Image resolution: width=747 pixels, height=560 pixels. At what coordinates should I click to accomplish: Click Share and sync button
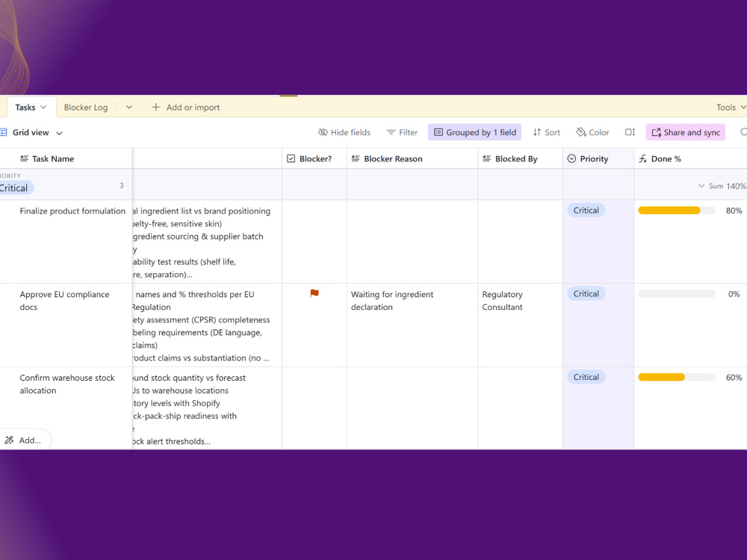tap(686, 132)
